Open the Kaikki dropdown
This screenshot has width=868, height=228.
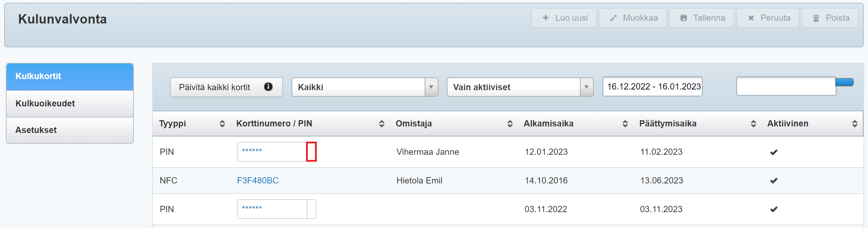[431, 87]
